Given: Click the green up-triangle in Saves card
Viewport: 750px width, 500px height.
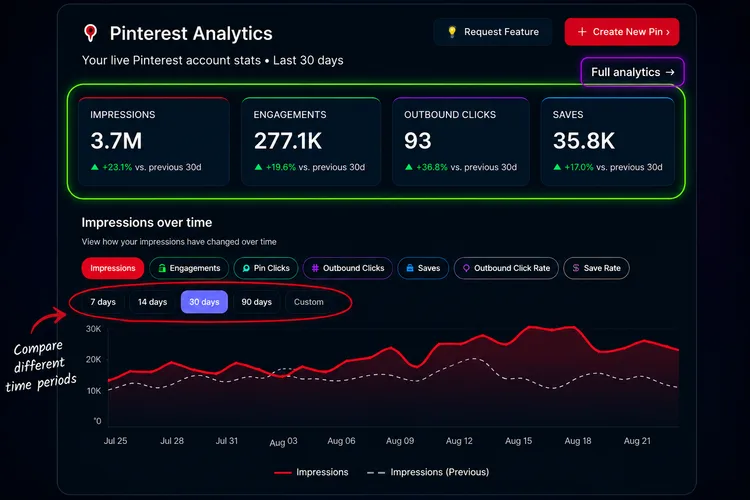Looking at the screenshot, I should 557,167.
